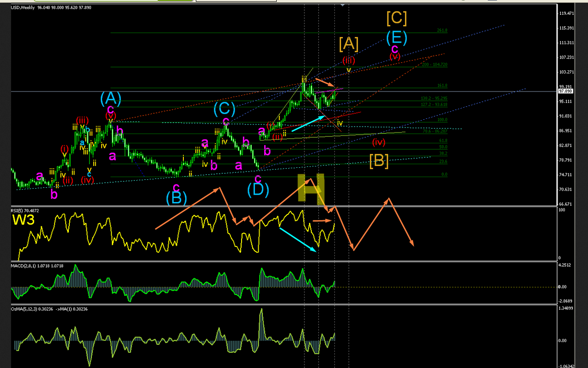
Task: Select the 200 - 104.720 Fibonacci label
Action: tap(434, 65)
